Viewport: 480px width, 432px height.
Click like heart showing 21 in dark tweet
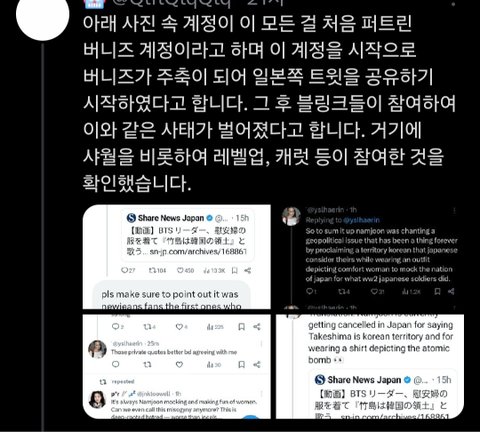click(377, 292)
